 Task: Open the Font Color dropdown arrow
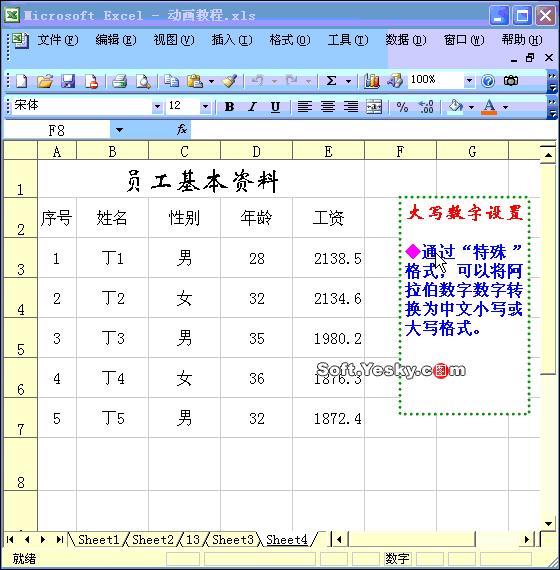click(505, 107)
